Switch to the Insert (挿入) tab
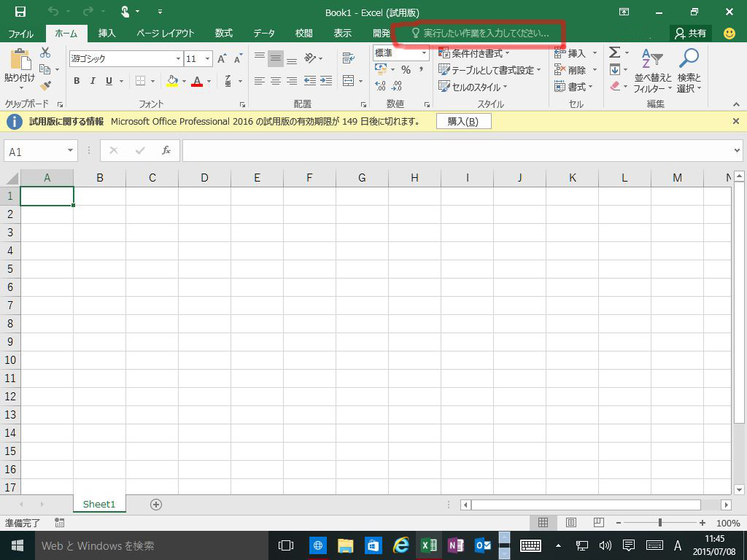The height and width of the screenshot is (560, 747). pos(107,34)
